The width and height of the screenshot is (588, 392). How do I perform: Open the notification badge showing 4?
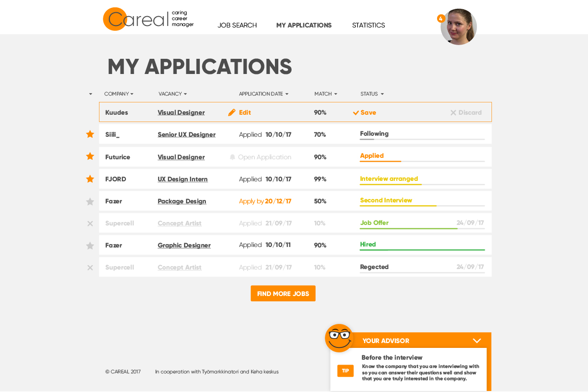(x=441, y=19)
